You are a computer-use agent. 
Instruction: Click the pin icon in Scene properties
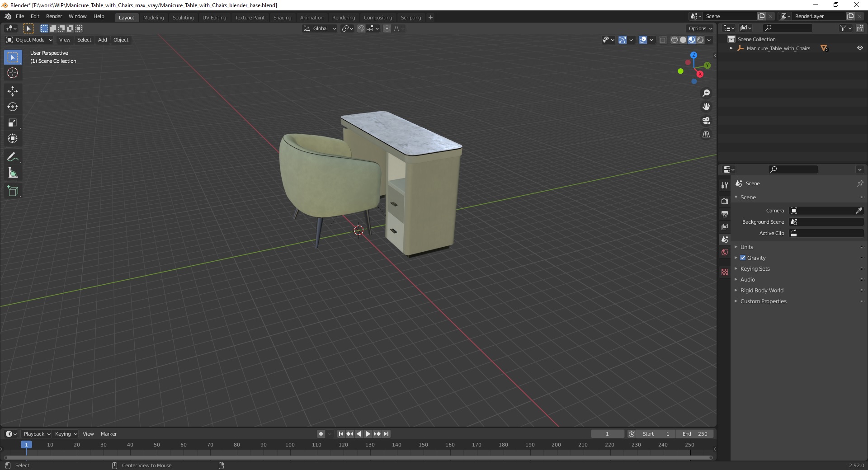point(860,183)
